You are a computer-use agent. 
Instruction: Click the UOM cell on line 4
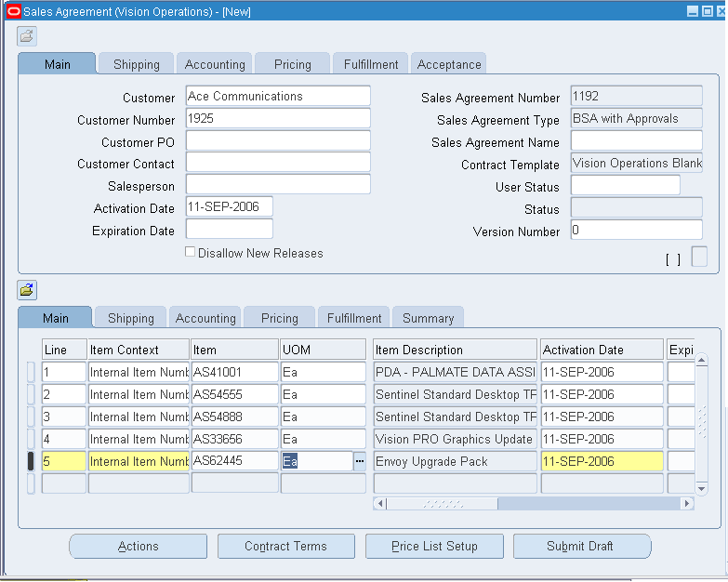tap(324, 439)
